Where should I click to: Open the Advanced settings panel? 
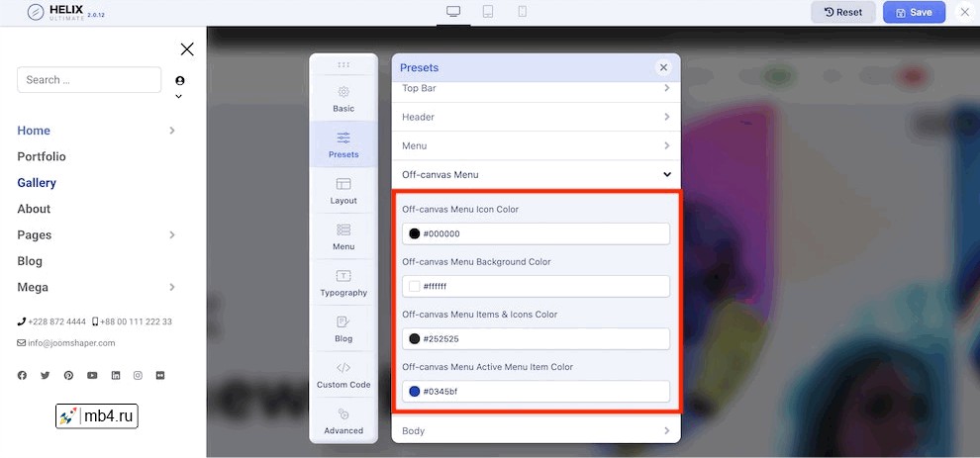click(x=343, y=420)
